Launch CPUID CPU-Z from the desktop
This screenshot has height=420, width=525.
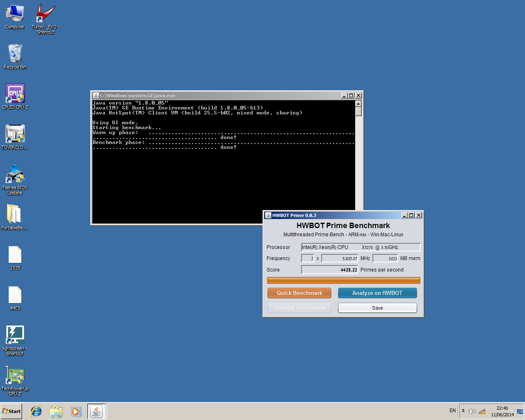(15, 97)
